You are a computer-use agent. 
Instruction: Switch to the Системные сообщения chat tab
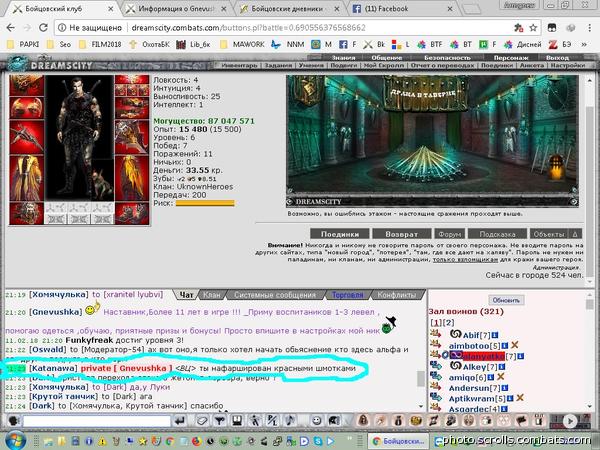pos(275,295)
